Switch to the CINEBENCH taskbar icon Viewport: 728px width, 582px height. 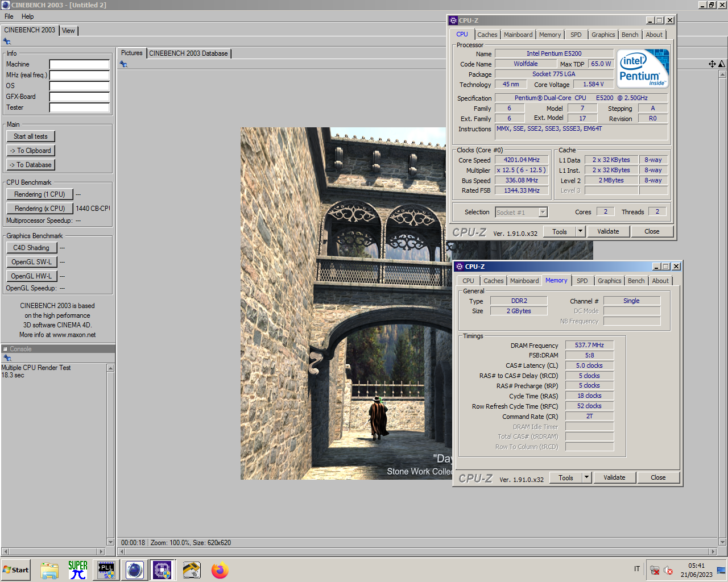(x=135, y=570)
